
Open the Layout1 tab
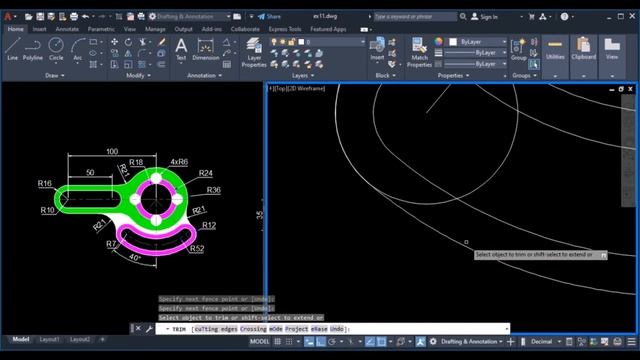49,340
